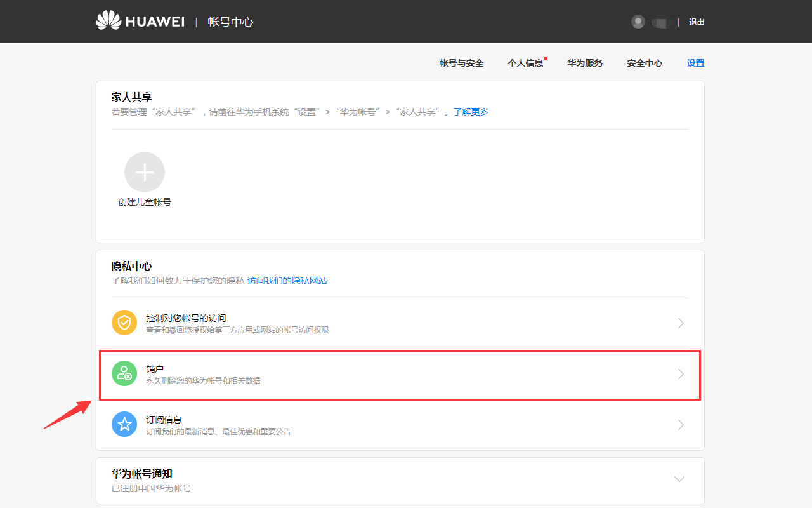Screen dimensions: 812x508
Task: Switch to 帐号与安全 tab
Action: [x=461, y=63]
